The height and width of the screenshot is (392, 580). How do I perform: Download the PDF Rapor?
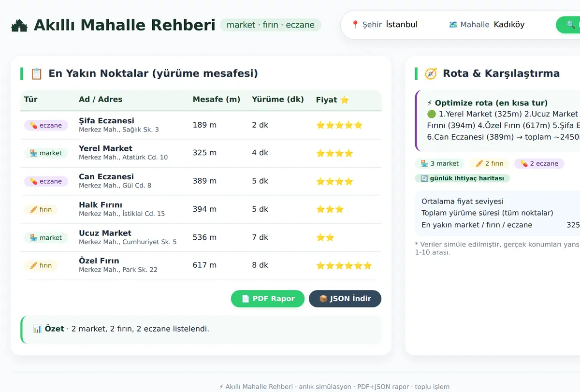(x=268, y=299)
